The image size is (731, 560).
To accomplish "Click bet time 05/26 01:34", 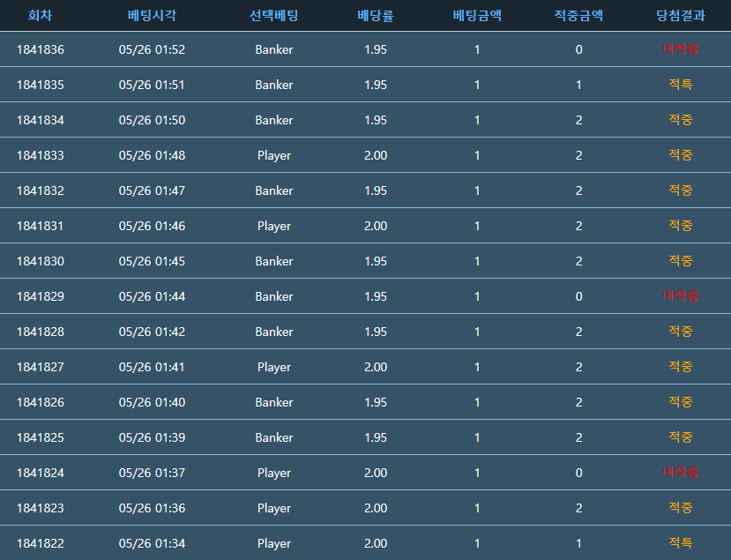I will (152, 543).
